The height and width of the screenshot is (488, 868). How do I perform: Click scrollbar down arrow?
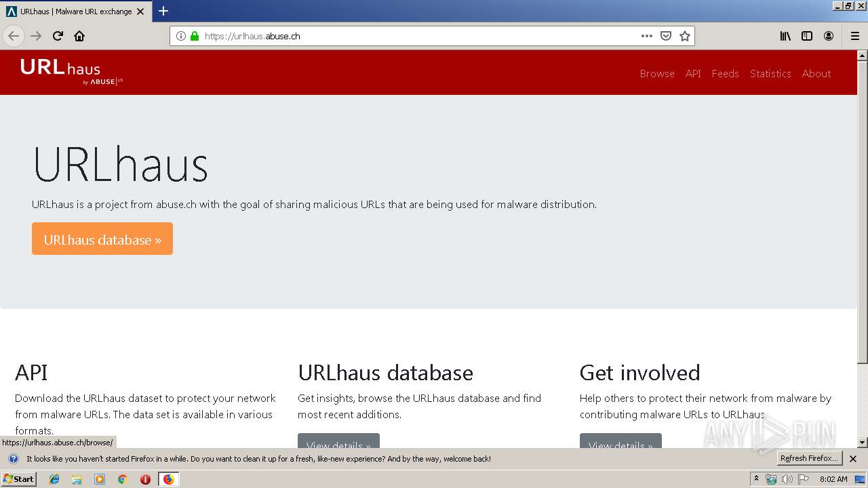[863, 443]
